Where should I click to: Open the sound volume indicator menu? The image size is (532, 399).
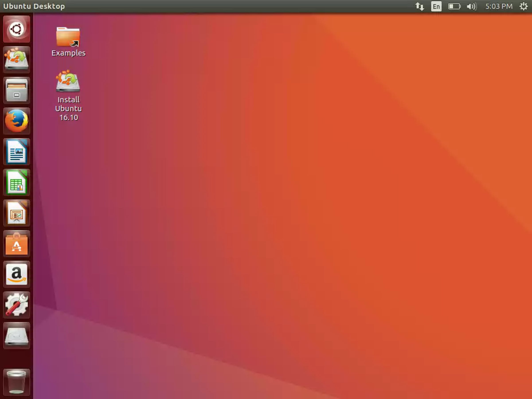pos(471,6)
